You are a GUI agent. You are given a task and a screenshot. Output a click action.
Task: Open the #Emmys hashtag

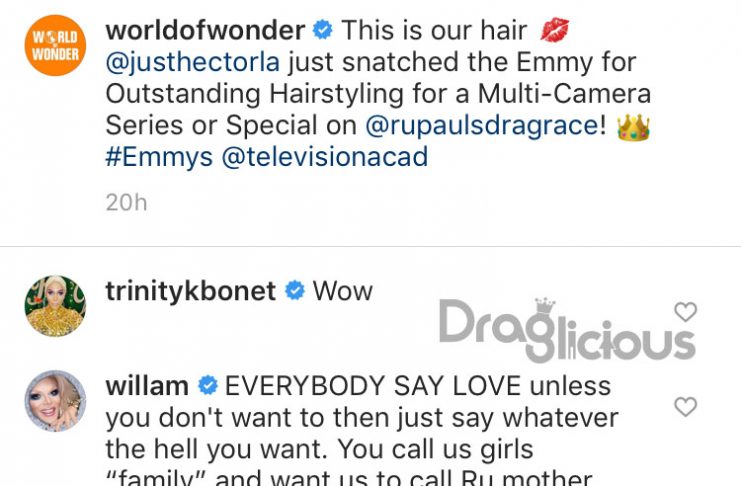[159, 157]
